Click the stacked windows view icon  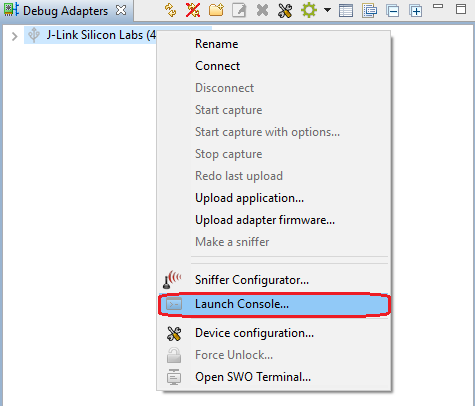[x=369, y=11]
